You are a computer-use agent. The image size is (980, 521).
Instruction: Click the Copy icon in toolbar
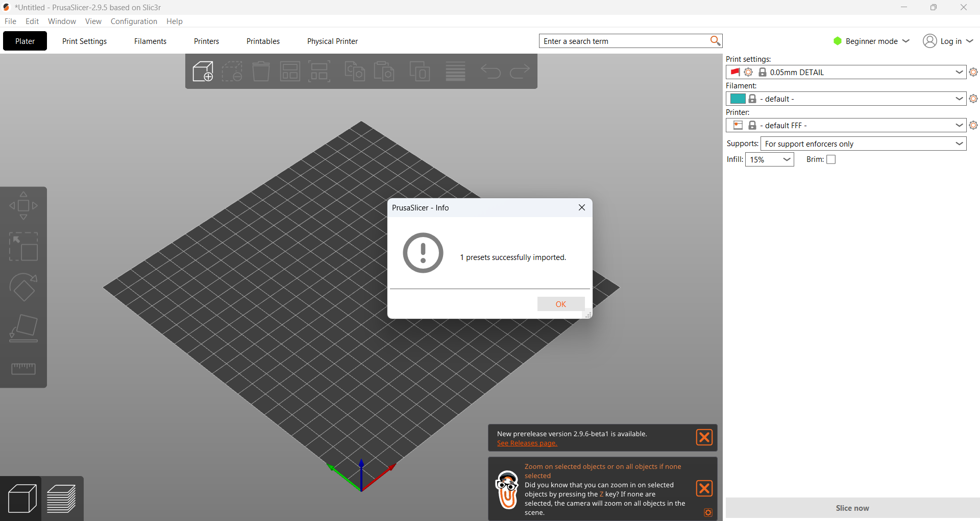355,72
